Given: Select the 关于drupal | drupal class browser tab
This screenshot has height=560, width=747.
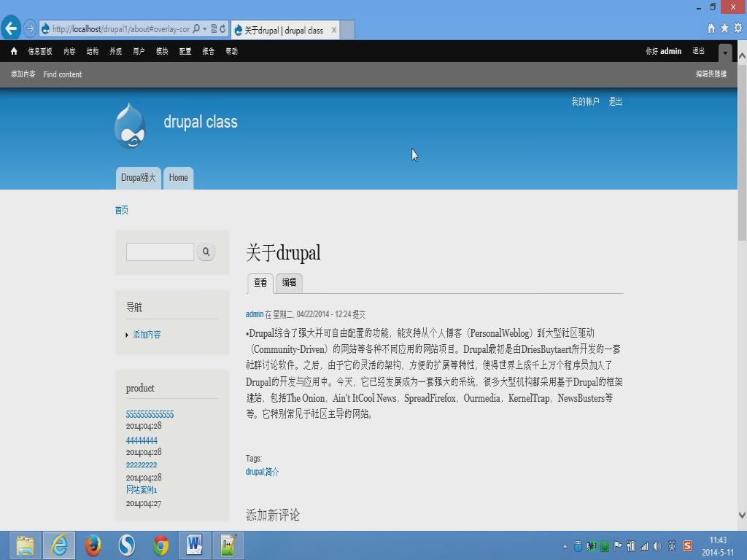Looking at the screenshot, I should point(284,31).
